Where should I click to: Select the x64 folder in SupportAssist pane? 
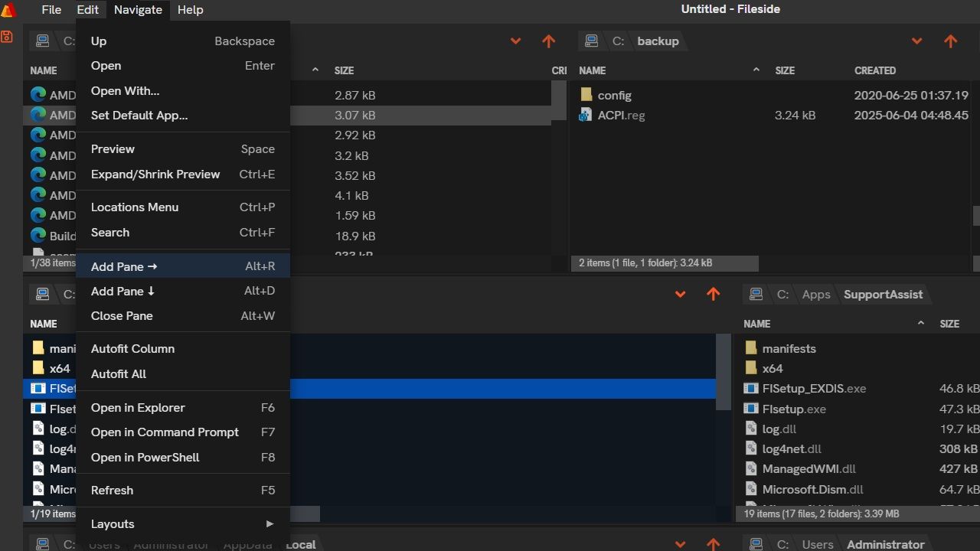[773, 368]
